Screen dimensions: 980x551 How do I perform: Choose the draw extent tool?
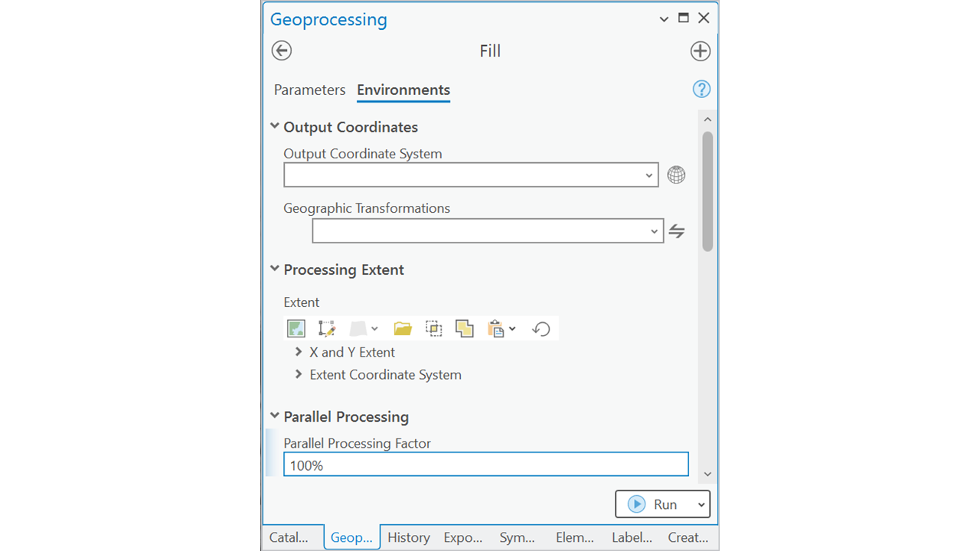(x=327, y=329)
